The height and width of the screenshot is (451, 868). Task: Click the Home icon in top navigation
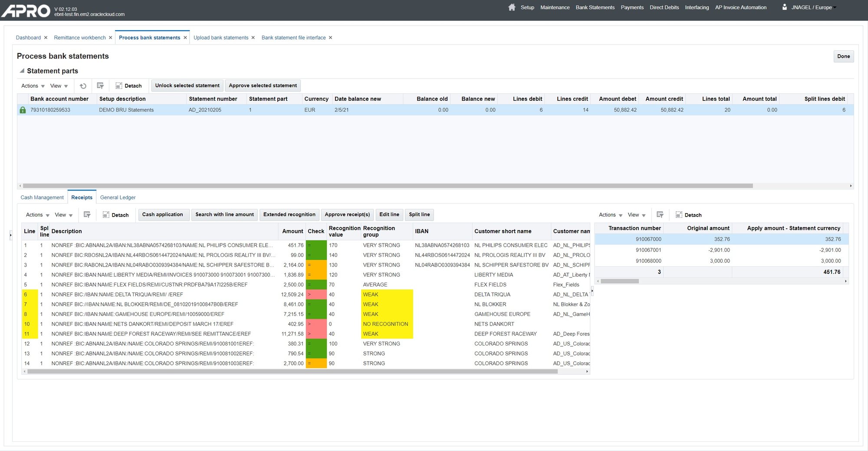click(x=512, y=7)
